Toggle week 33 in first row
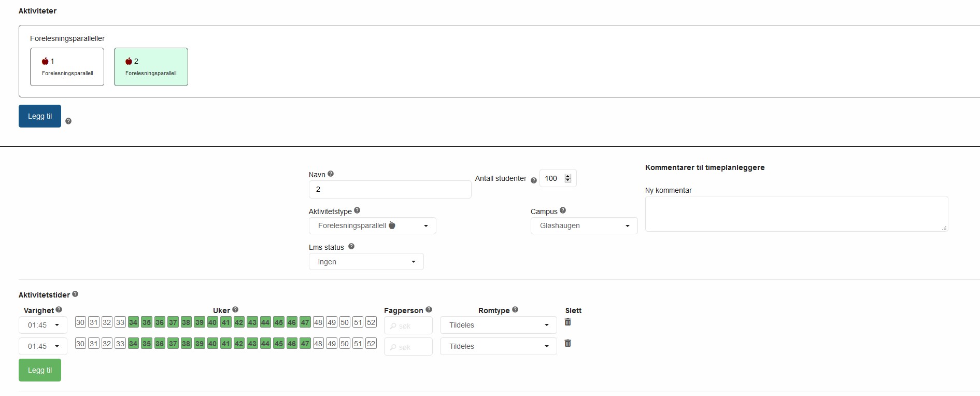Viewport: 980px width, 396px height. 120,322
